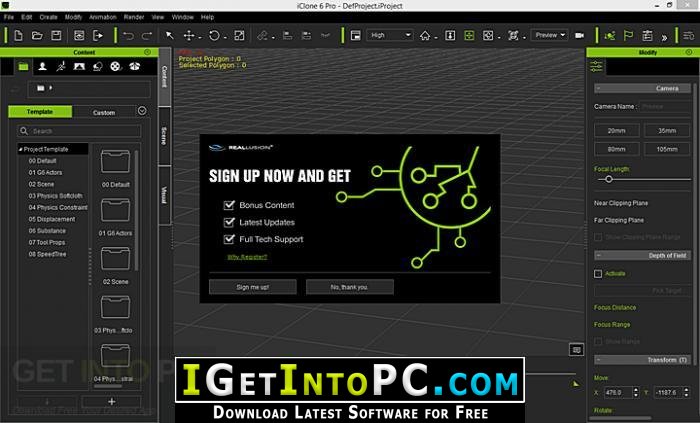Open the Actor content category icon
700x423 pixels.
(x=42, y=66)
